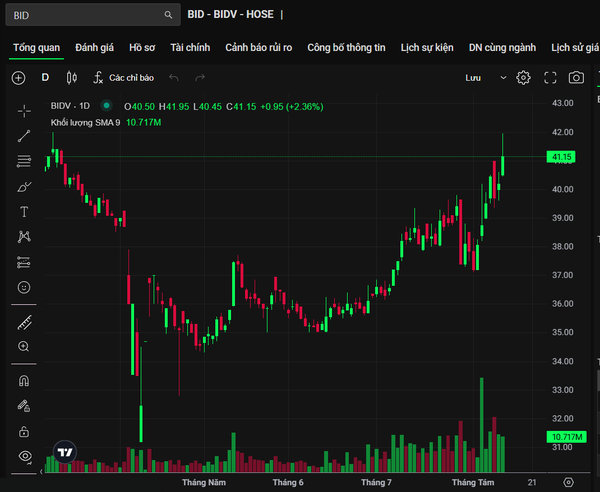Toggle stay in drawing mode
The height and width of the screenshot is (492, 600).
pyautogui.click(x=24, y=406)
